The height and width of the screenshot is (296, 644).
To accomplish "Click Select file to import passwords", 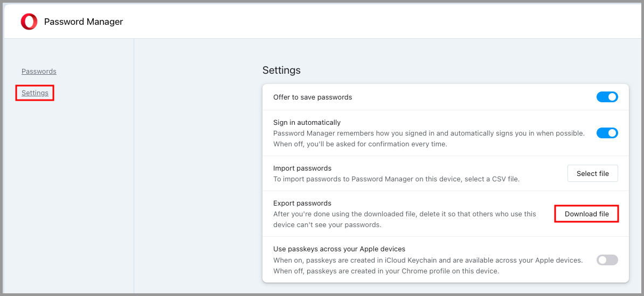I will [593, 173].
